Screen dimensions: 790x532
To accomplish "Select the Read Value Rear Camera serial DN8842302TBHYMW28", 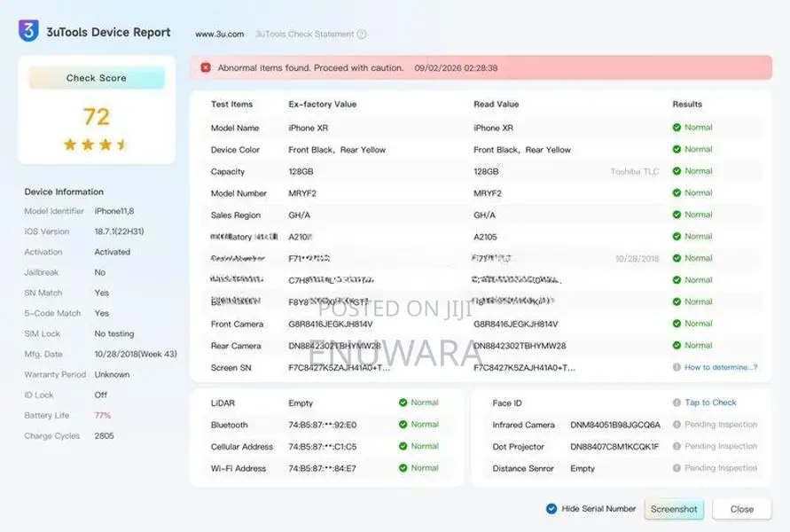I will tap(520, 346).
